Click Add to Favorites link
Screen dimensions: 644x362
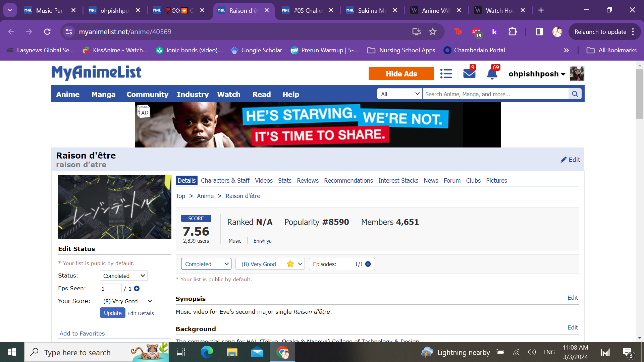click(x=82, y=334)
